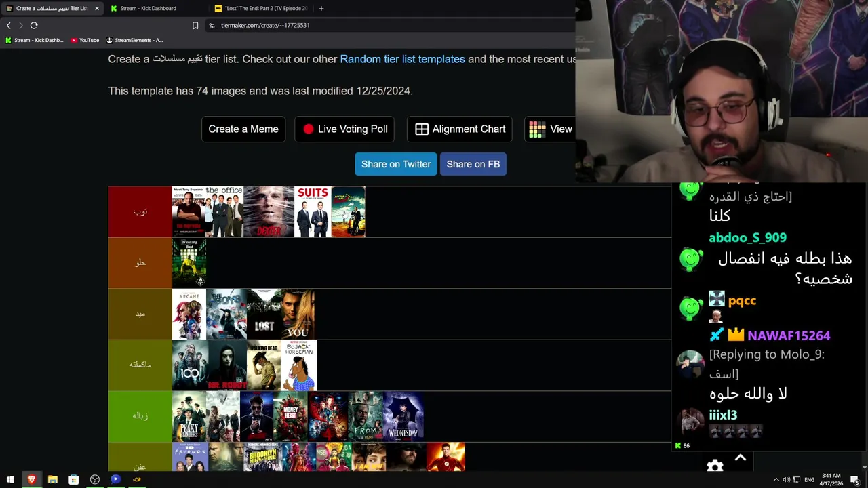Click chat username pqcc
Viewport: 868px width, 488px height.
pyautogui.click(x=742, y=301)
